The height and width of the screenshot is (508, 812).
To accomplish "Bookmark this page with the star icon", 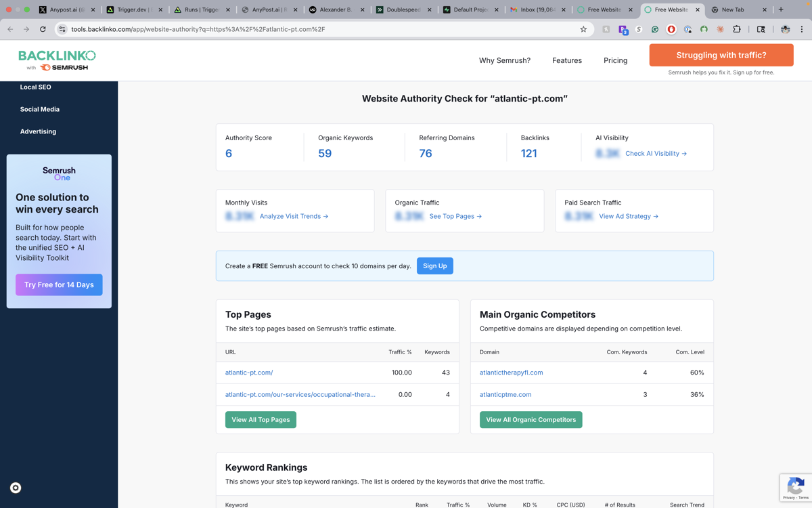I will point(583,29).
